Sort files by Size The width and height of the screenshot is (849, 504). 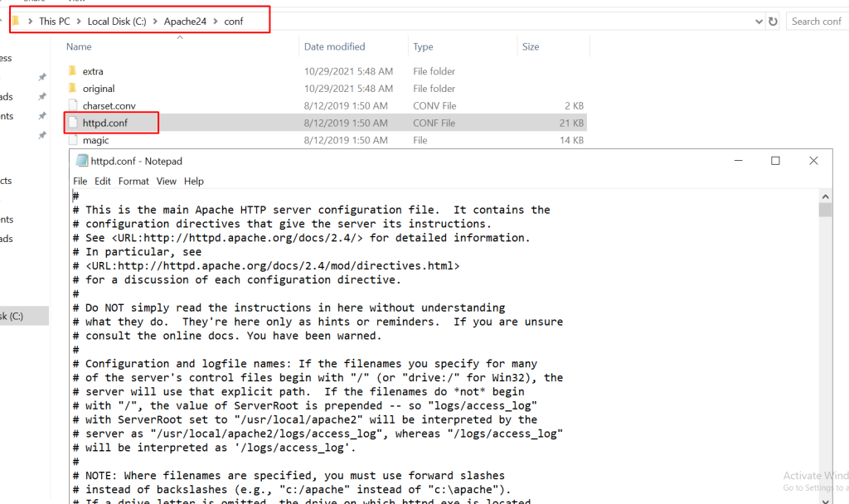point(529,46)
